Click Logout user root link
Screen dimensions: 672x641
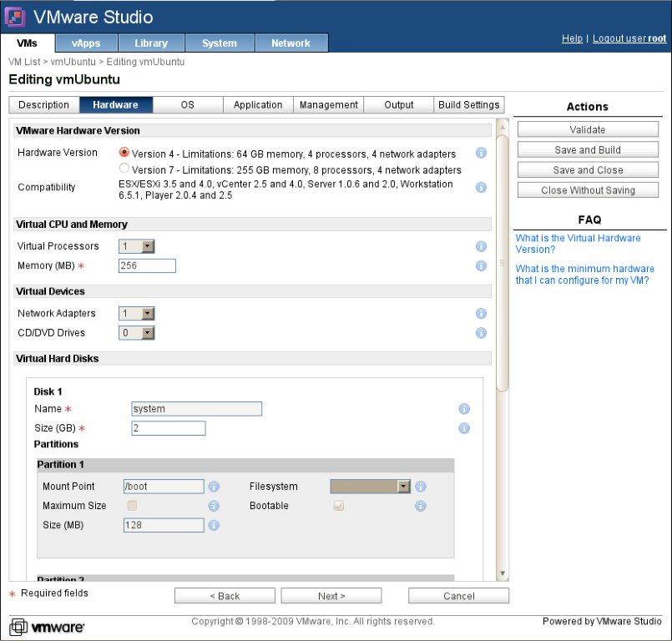[x=629, y=38]
